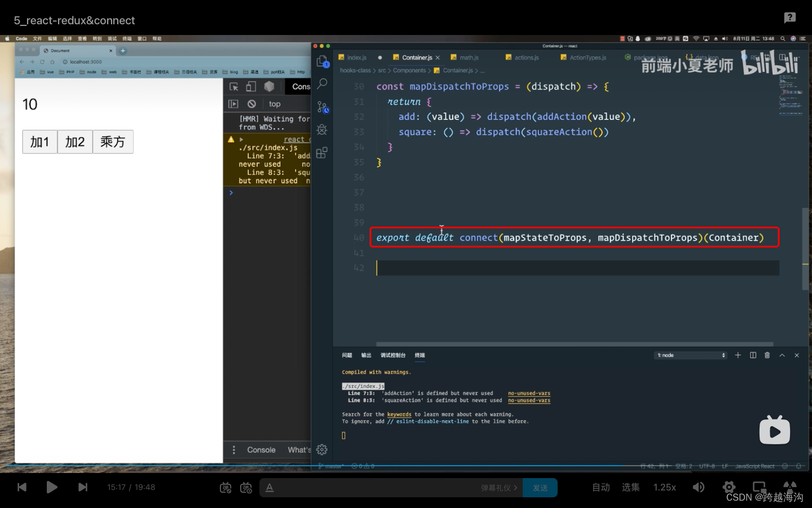The height and width of the screenshot is (508, 812).
Task: Click the first no-unused-vars link
Action: coord(529,393)
